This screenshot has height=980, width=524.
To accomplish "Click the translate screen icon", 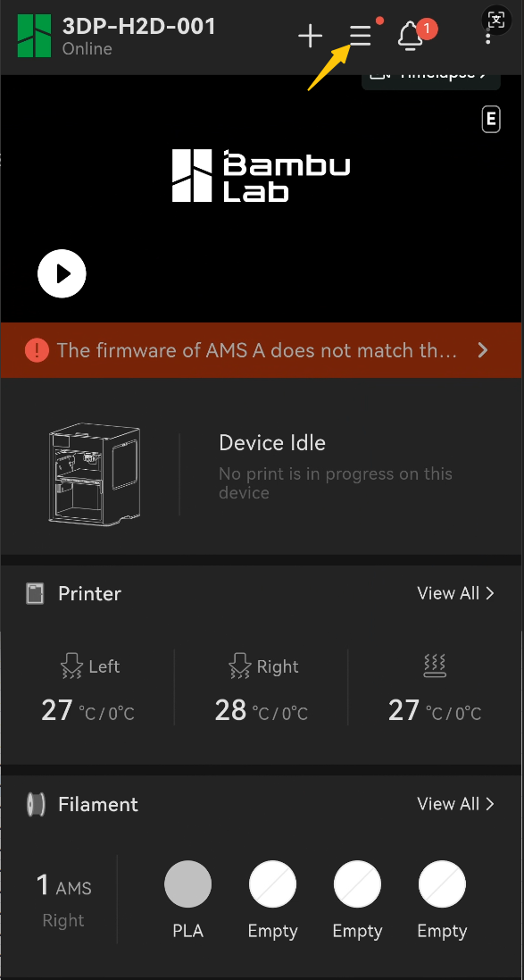I will [x=496, y=20].
